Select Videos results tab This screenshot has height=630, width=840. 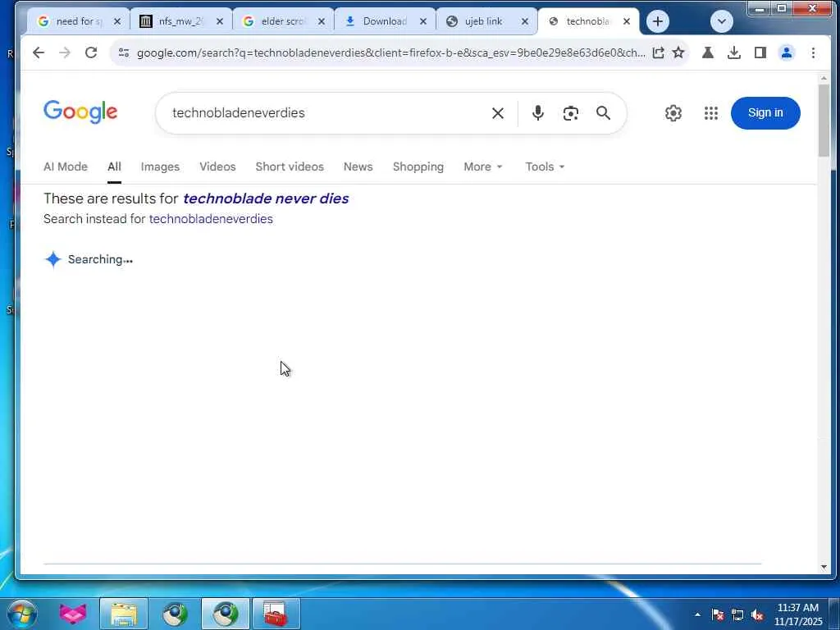point(217,167)
